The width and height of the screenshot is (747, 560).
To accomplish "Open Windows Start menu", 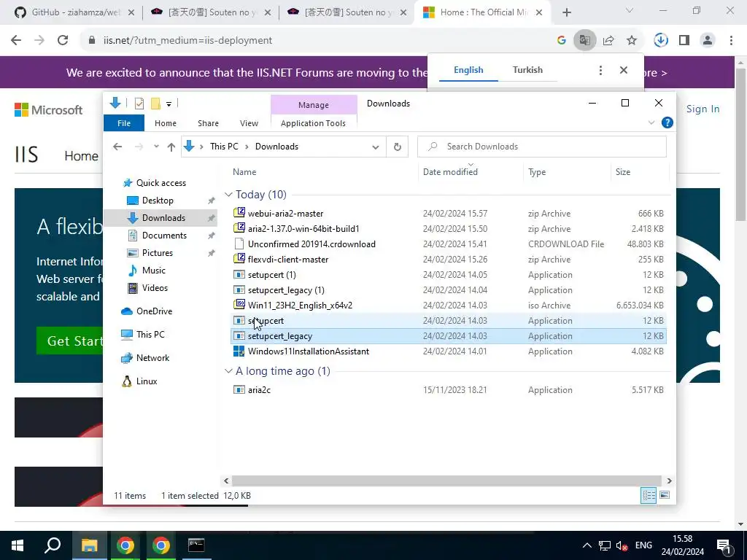I will coord(18,545).
